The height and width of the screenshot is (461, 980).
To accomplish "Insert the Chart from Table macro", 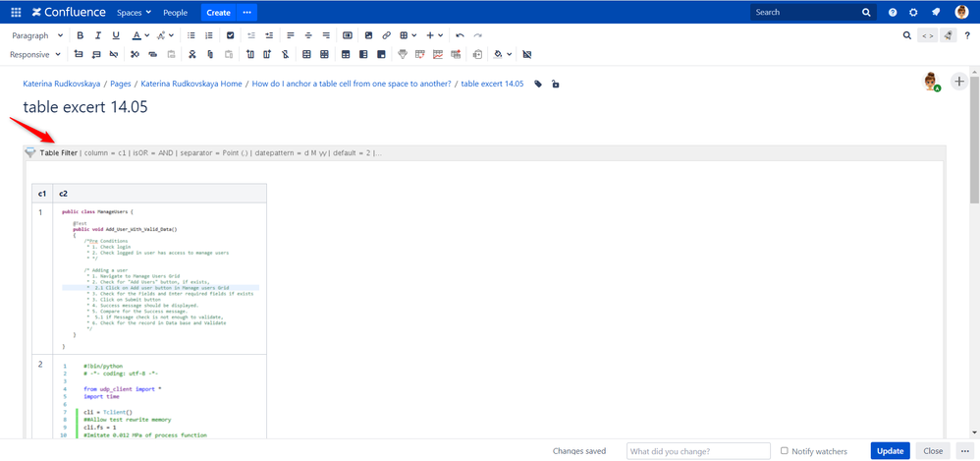I will [438, 54].
